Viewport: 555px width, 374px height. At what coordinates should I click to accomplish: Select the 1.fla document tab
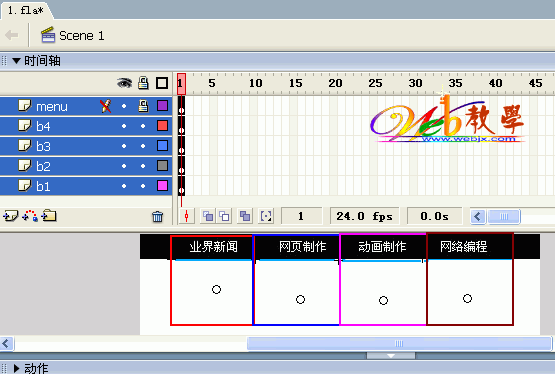click(25, 11)
